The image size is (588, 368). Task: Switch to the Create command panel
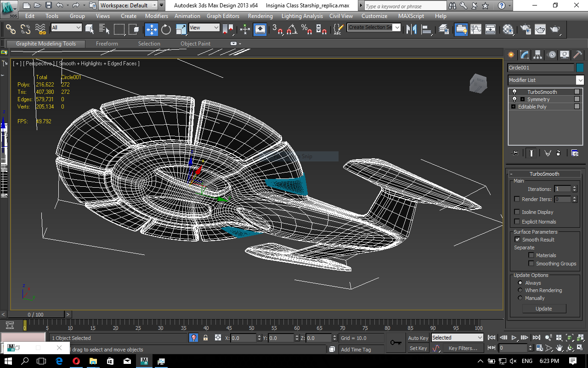pos(511,55)
